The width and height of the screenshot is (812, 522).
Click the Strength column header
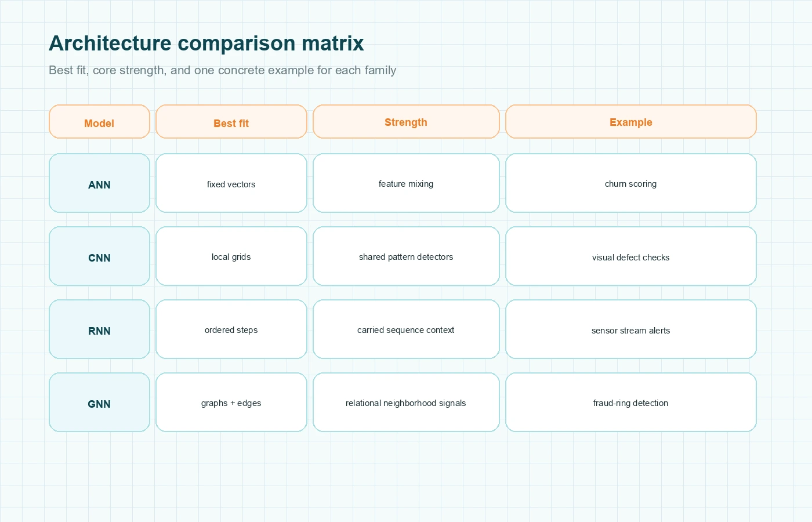tap(406, 122)
